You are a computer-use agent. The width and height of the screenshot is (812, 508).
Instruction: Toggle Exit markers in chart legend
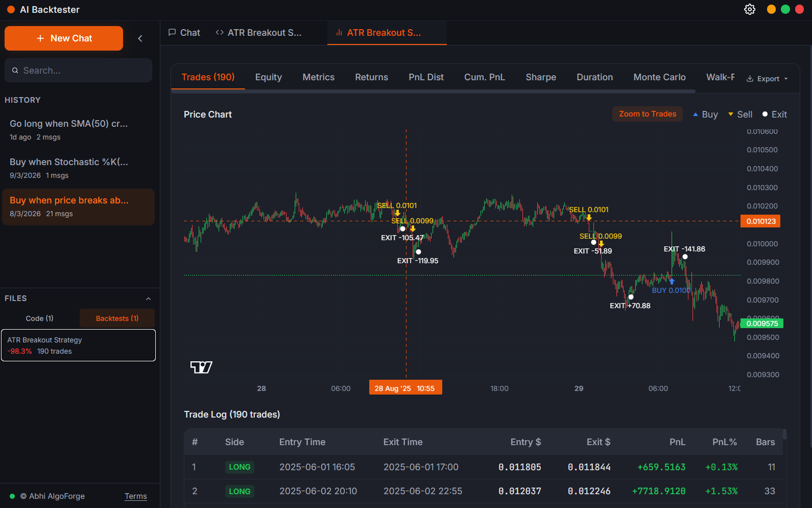tap(774, 114)
